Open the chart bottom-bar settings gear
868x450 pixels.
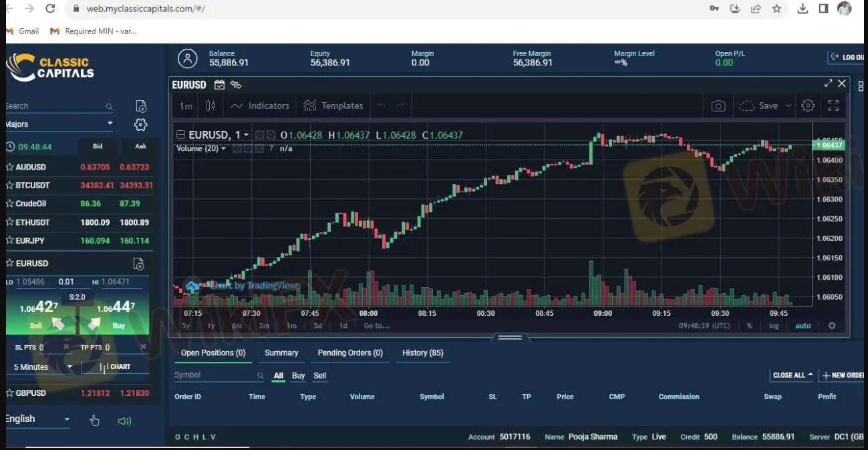832,326
